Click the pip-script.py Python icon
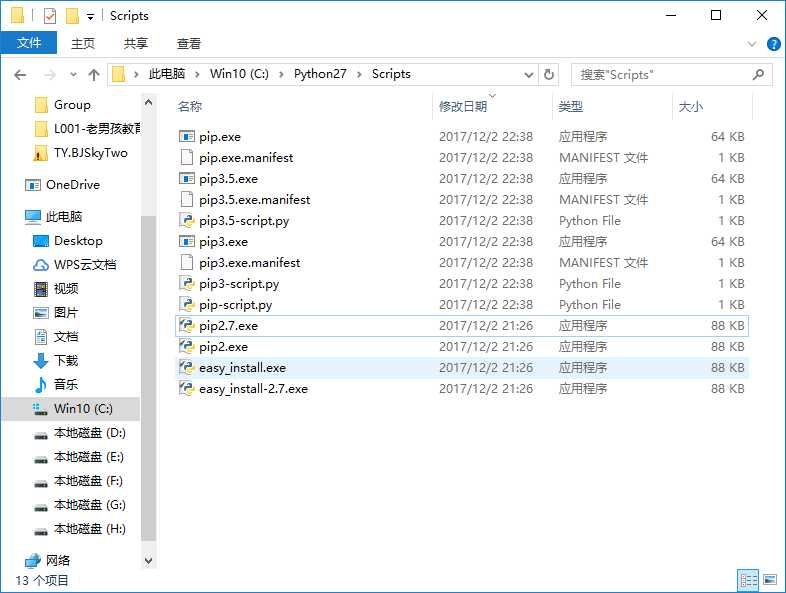This screenshot has height=593, width=786. tap(186, 305)
